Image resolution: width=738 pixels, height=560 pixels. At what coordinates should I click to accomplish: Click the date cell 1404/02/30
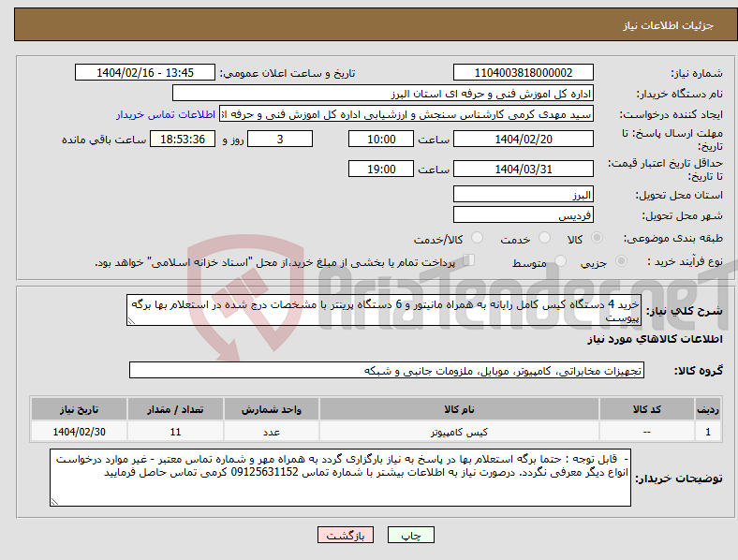[x=79, y=432]
